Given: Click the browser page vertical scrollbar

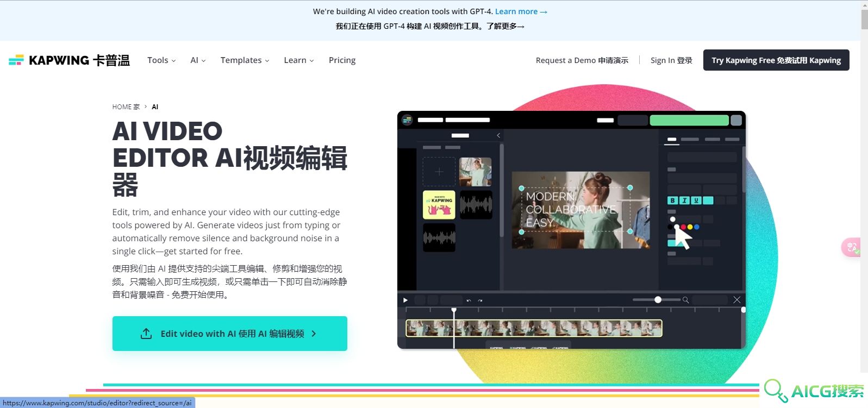Looking at the screenshot, I should point(864,19).
